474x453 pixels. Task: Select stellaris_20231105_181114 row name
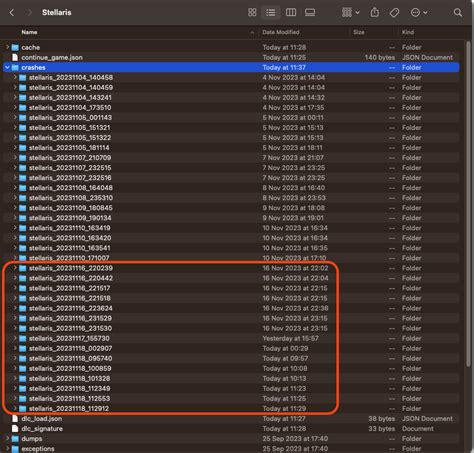69,148
